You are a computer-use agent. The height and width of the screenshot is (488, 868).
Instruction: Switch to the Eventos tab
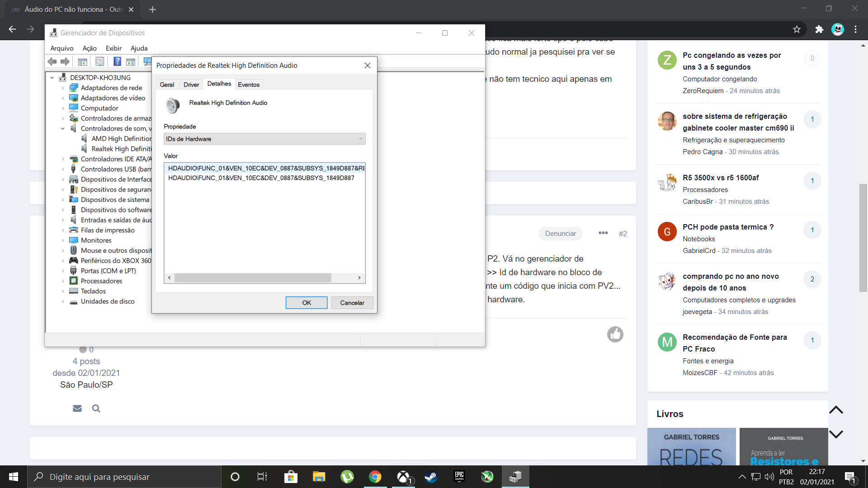(x=249, y=84)
